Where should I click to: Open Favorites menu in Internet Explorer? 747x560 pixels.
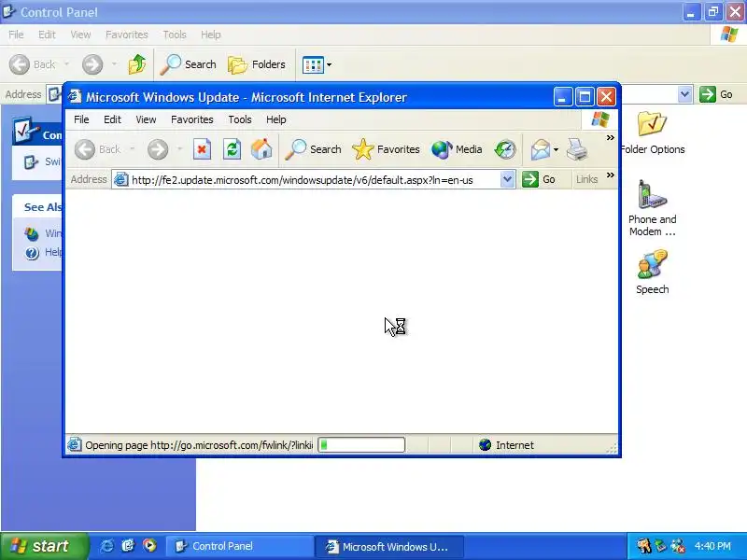pos(192,119)
